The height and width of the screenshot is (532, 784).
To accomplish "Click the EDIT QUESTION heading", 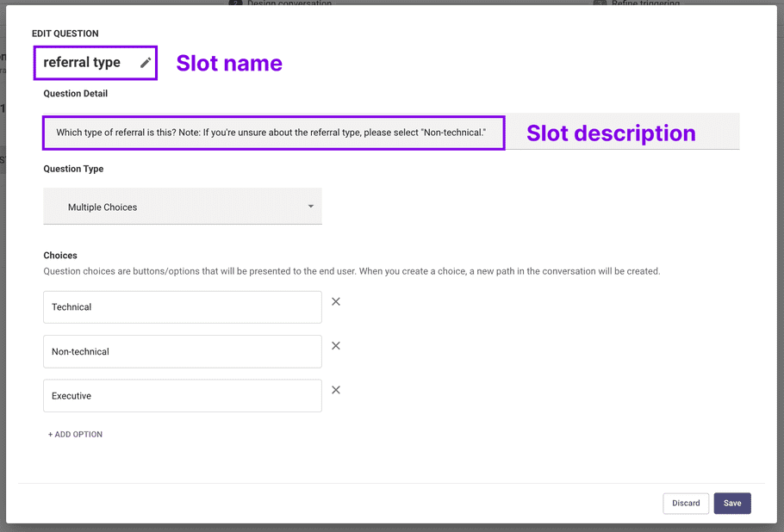I will [65, 34].
